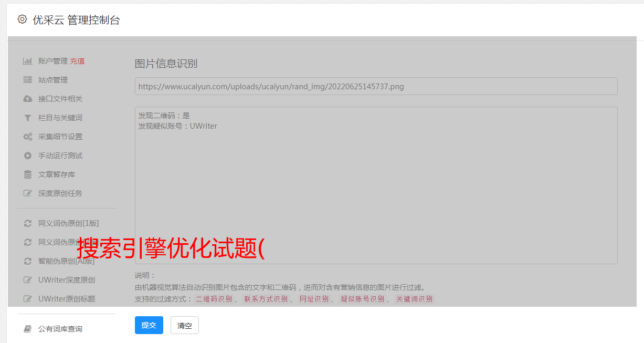
Task: Click the play circle icon for 手动运行测试
Action: [x=28, y=155]
